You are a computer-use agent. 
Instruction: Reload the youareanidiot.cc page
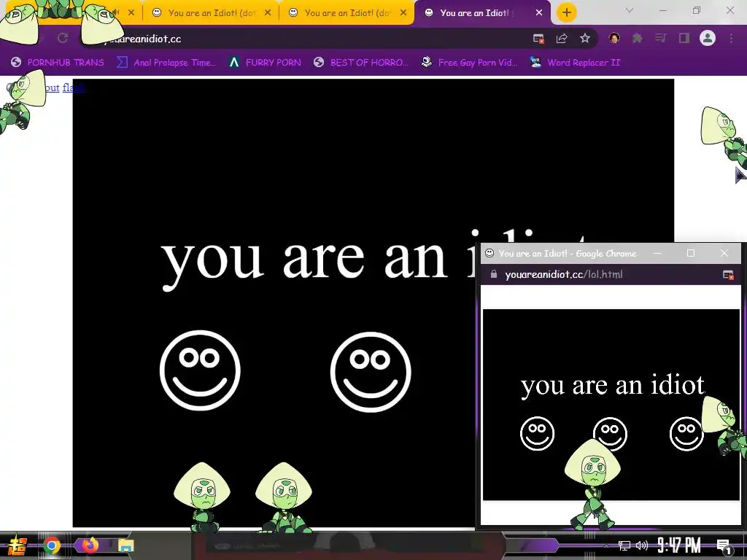pyautogui.click(x=63, y=38)
